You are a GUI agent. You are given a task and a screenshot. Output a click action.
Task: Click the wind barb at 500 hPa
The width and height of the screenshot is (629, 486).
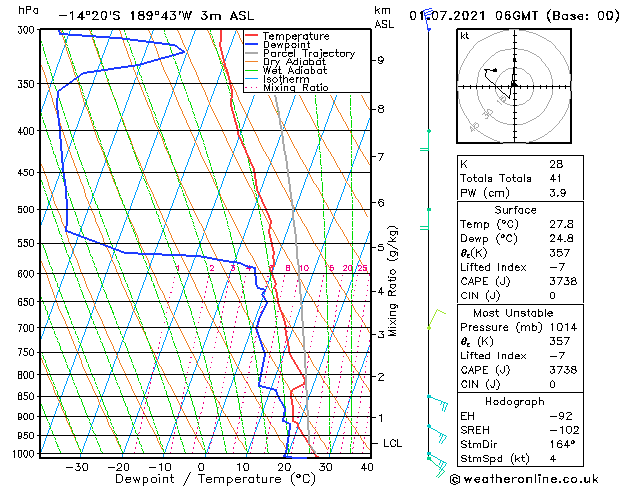[426, 219]
